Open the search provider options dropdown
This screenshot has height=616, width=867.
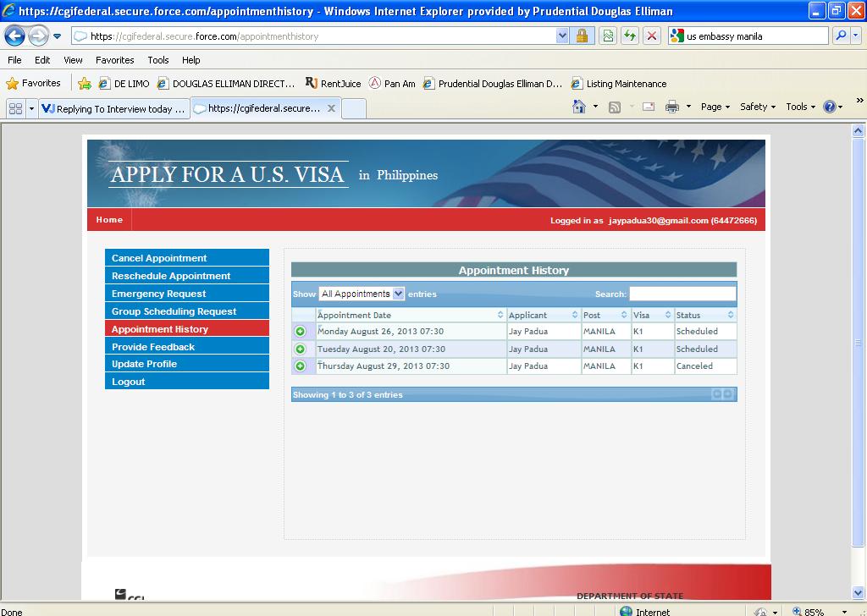855,36
